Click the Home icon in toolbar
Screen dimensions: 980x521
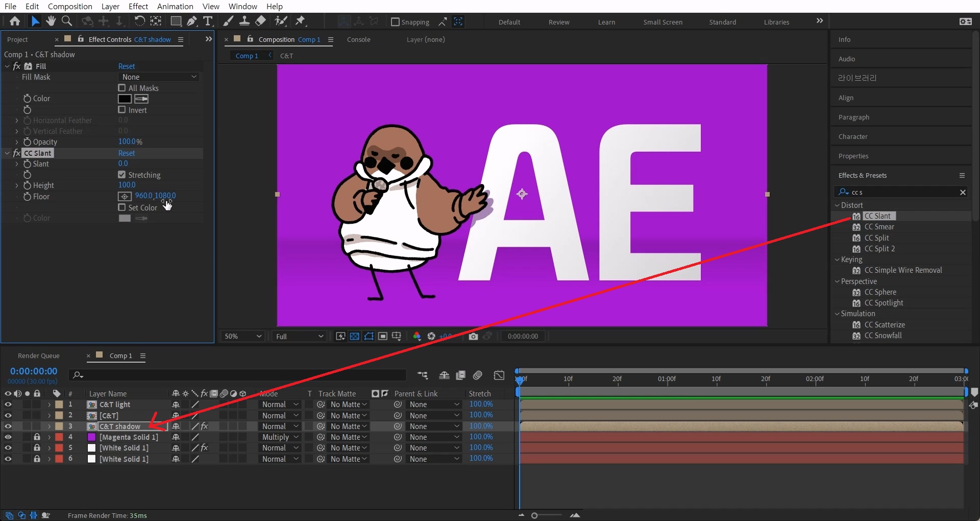[15, 21]
